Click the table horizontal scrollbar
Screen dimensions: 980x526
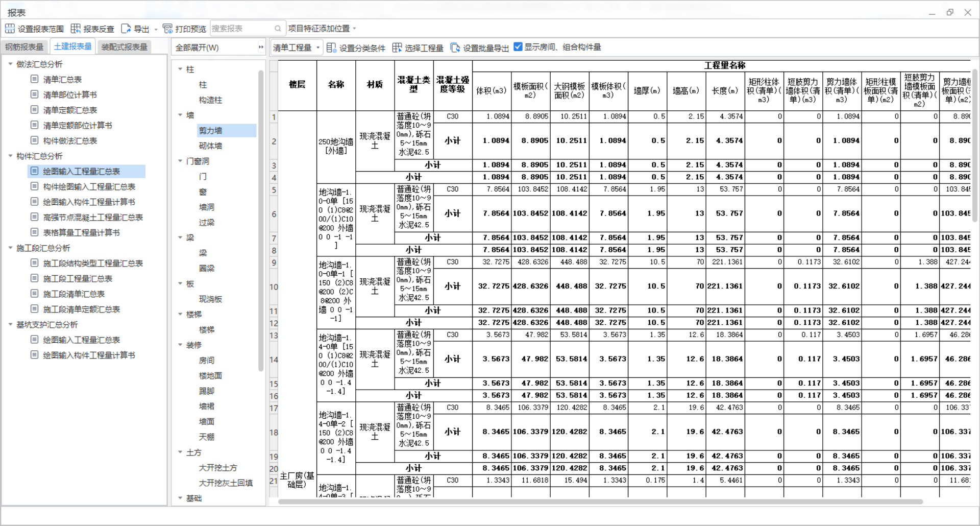tap(600, 501)
